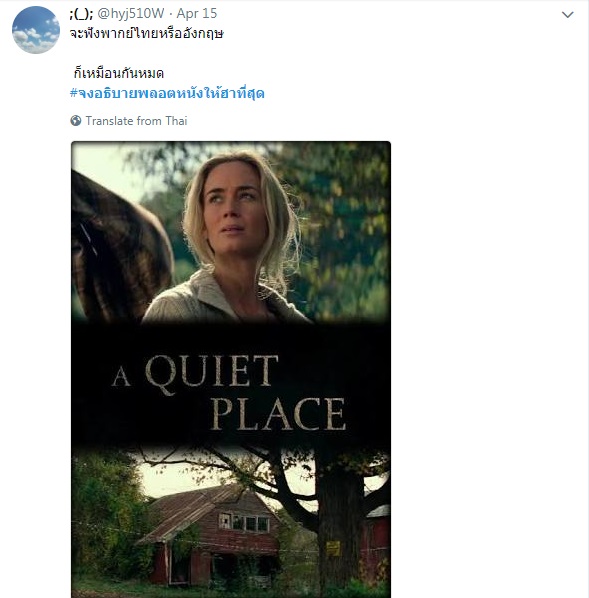The width and height of the screenshot is (589, 598).
Task: Click Translate from Thai
Action: click(x=136, y=121)
